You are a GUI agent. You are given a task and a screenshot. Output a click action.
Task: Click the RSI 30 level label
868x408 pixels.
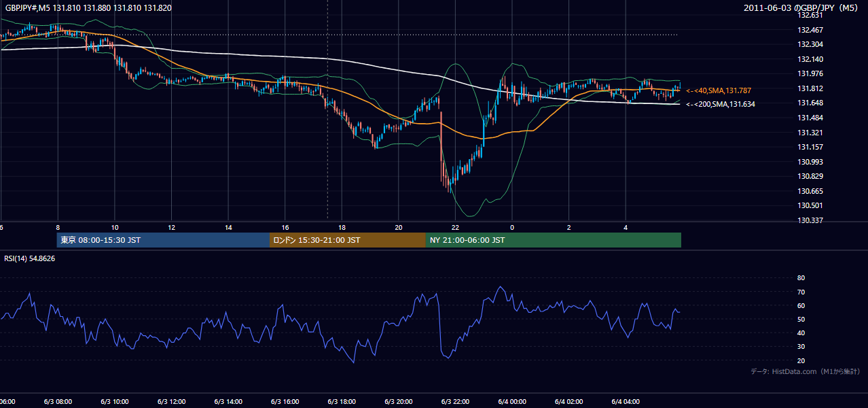[x=801, y=347]
